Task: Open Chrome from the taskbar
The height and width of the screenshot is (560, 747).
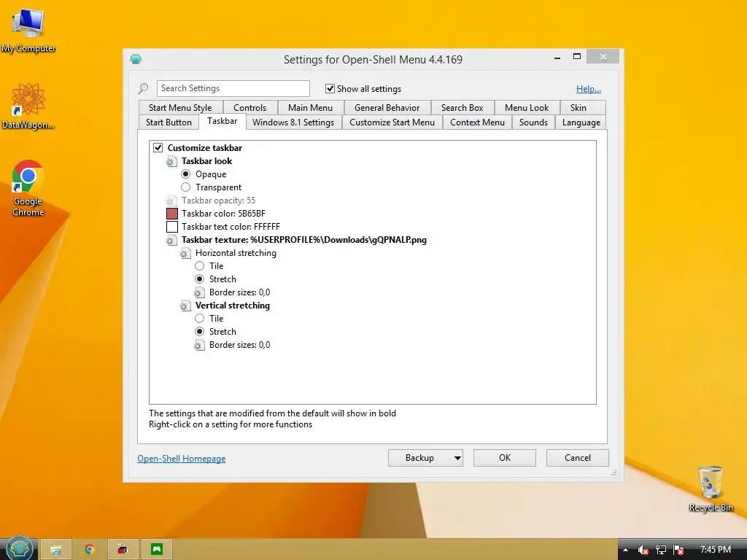Action: coord(90,550)
